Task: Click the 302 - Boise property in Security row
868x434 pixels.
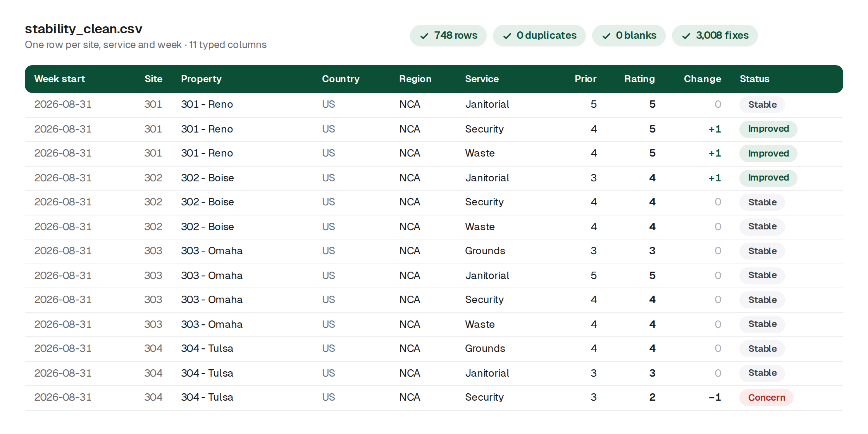Action: click(x=207, y=202)
